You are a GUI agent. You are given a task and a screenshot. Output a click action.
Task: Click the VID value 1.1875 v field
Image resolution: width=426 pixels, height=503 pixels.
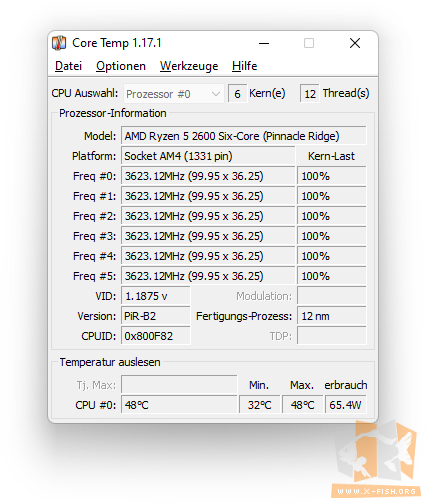click(156, 296)
